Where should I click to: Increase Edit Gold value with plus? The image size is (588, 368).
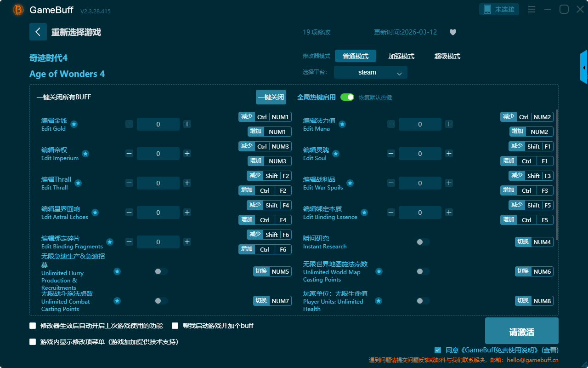pos(187,124)
